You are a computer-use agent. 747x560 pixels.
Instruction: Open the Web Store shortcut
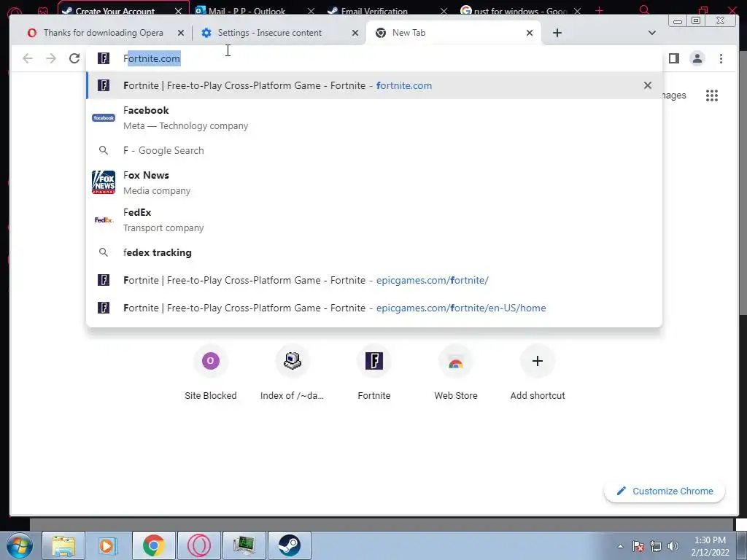tap(456, 373)
